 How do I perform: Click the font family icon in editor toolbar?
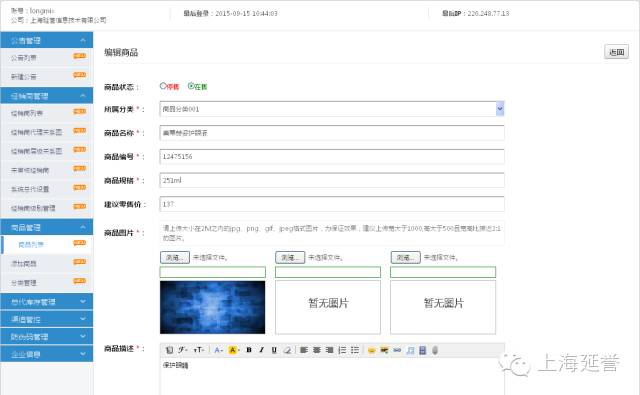pyautogui.click(x=183, y=350)
